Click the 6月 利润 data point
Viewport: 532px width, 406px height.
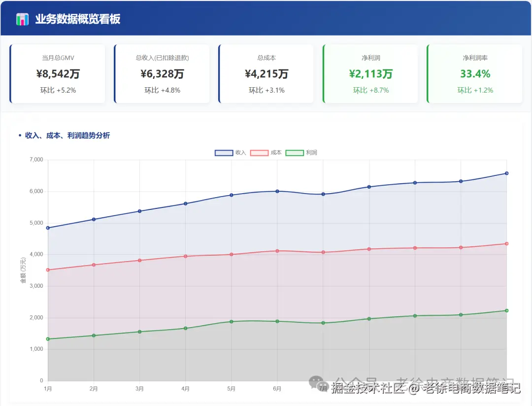click(277, 321)
